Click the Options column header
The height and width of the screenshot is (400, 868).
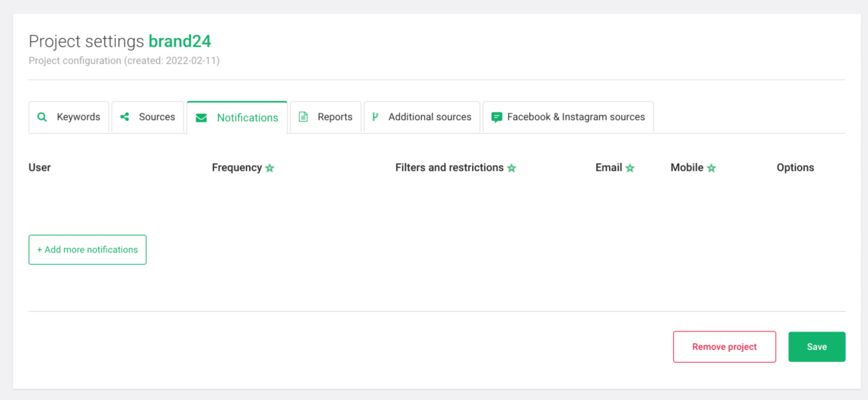(x=795, y=167)
